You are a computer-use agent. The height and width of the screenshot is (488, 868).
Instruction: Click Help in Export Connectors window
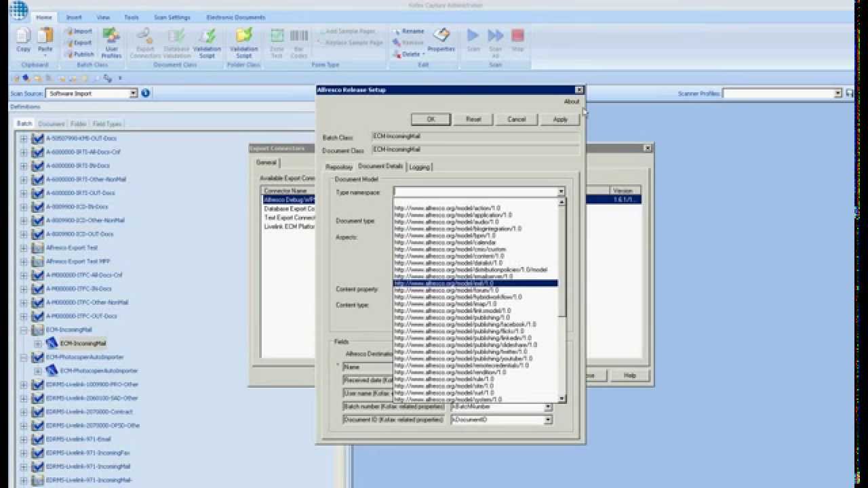(x=630, y=375)
